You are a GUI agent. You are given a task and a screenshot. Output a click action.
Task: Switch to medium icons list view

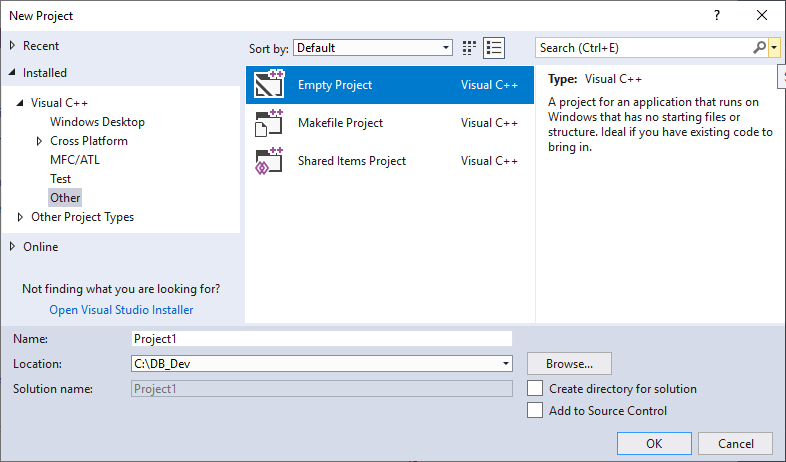pos(493,48)
